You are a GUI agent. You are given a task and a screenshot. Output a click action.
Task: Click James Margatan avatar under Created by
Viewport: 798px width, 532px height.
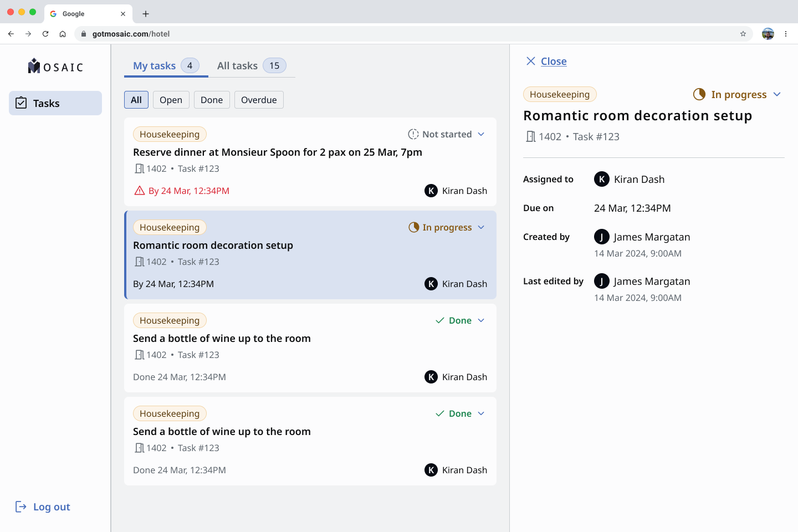602,237
